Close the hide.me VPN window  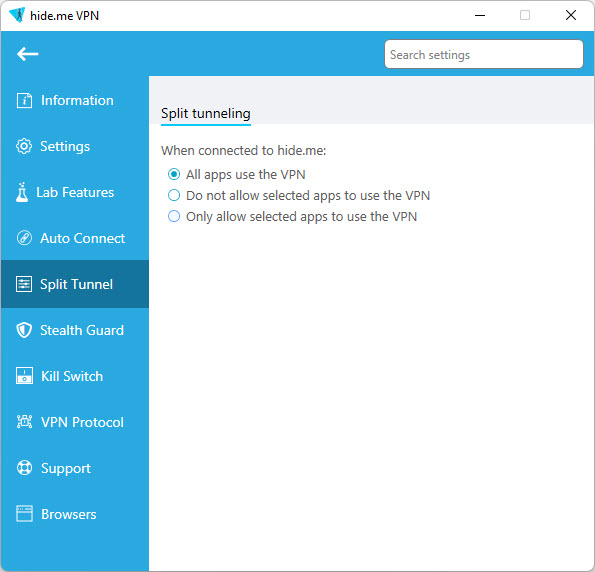[571, 16]
